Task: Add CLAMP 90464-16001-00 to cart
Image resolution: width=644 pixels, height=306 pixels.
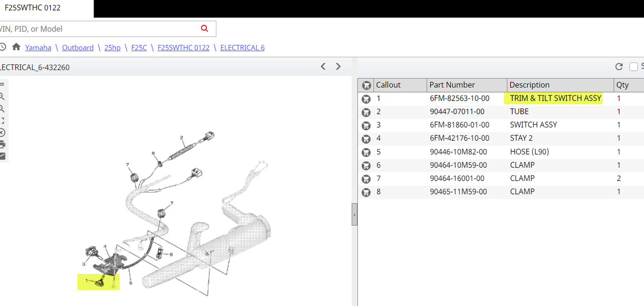Action: [366, 178]
